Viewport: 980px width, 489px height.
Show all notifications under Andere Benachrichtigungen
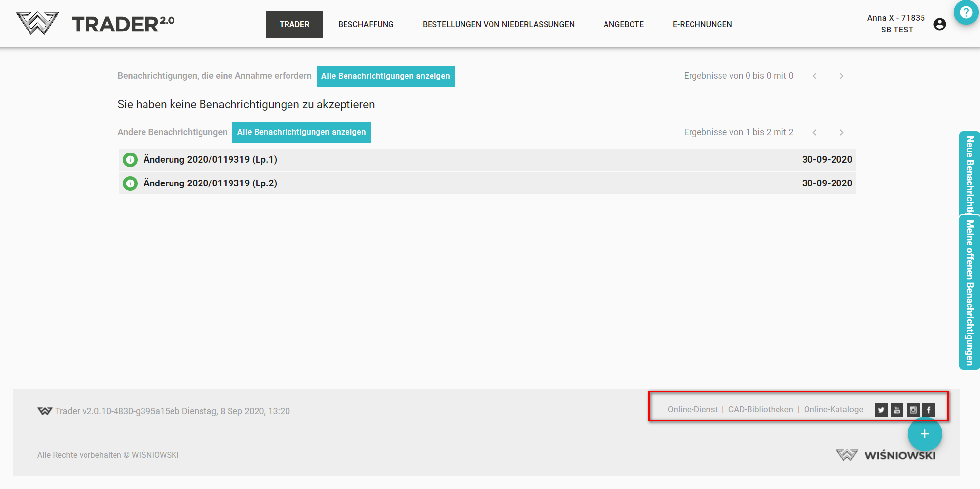[x=301, y=132]
